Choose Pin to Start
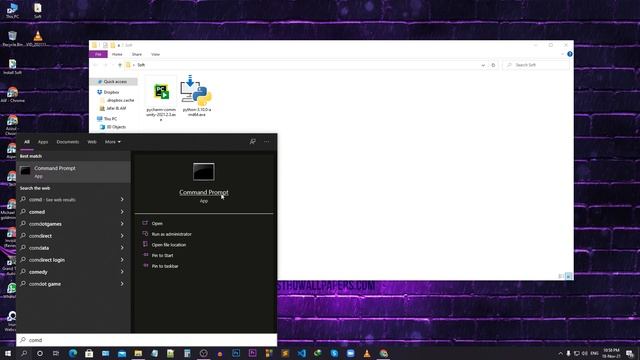Viewport: 640px width, 360px height. (162, 255)
